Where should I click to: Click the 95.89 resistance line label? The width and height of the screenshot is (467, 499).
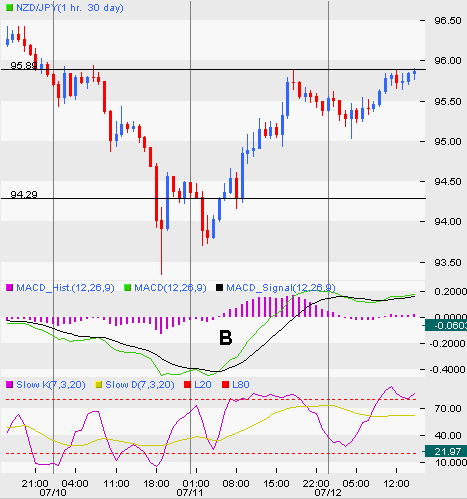click(x=23, y=65)
